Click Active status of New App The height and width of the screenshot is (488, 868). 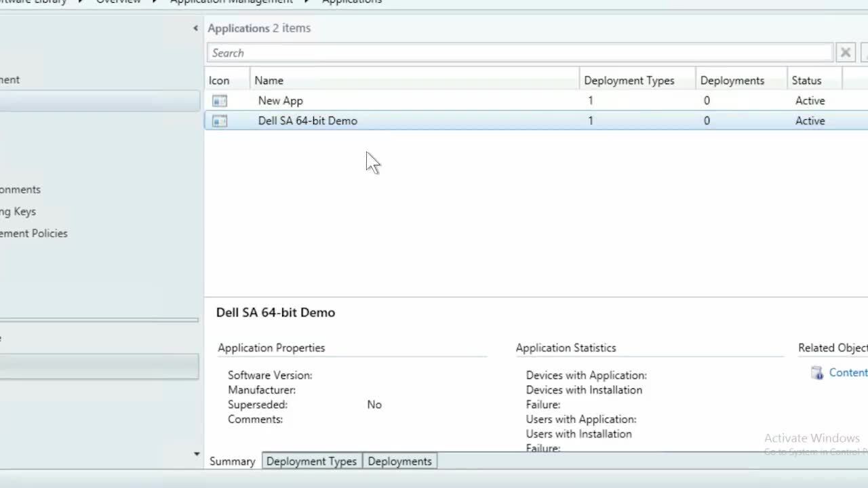pos(810,100)
